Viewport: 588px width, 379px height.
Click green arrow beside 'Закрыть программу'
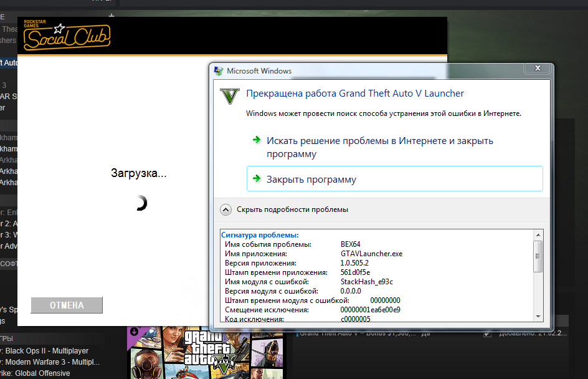pyautogui.click(x=257, y=179)
